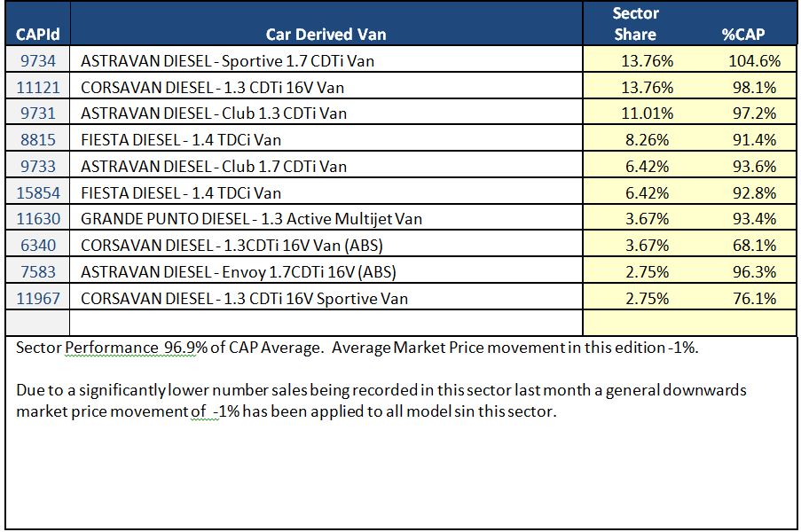Click the %CAP column header
The height and width of the screenshot is (532, 801).
[743, 35]
